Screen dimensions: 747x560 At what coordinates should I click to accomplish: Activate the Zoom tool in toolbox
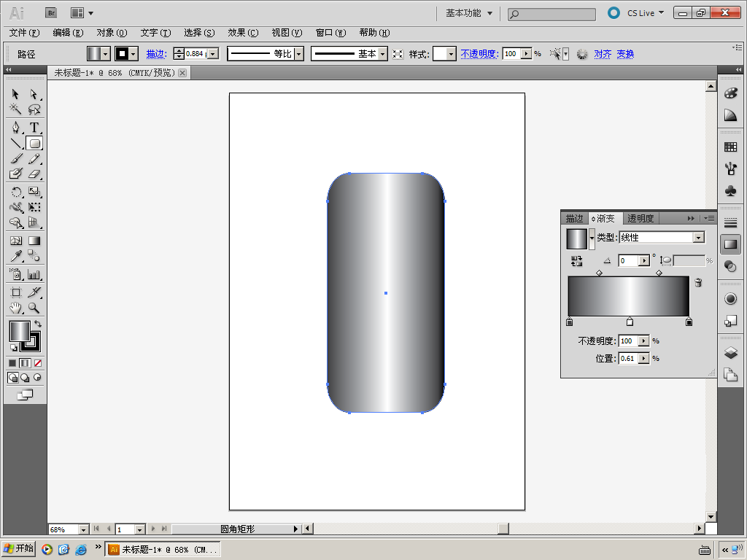[34, 308]
